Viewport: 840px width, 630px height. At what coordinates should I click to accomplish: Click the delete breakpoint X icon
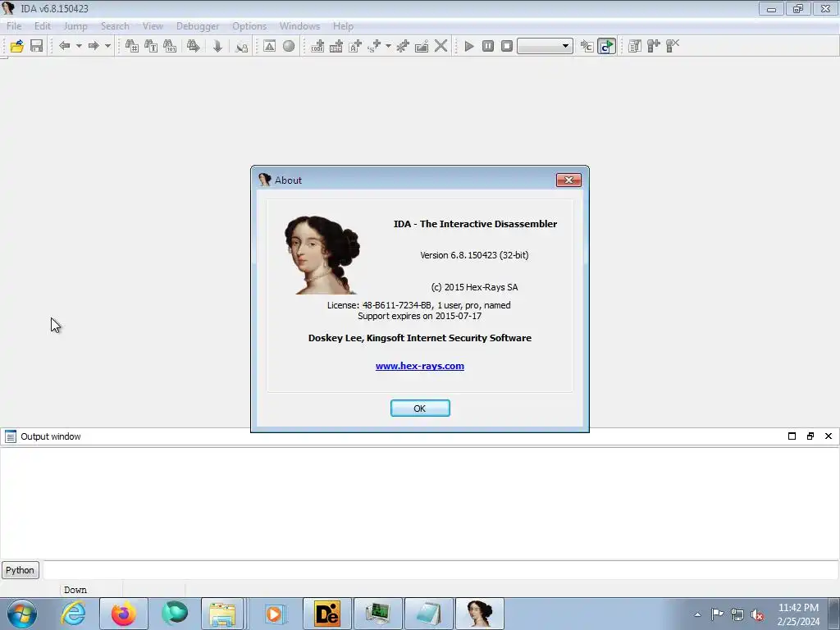tap(673, 46)
